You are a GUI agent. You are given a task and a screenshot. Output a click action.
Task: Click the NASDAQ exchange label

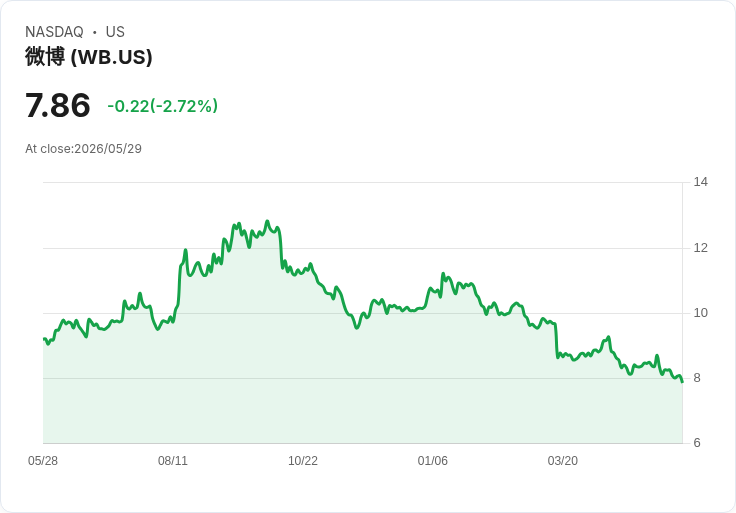[x=54, y=32]
